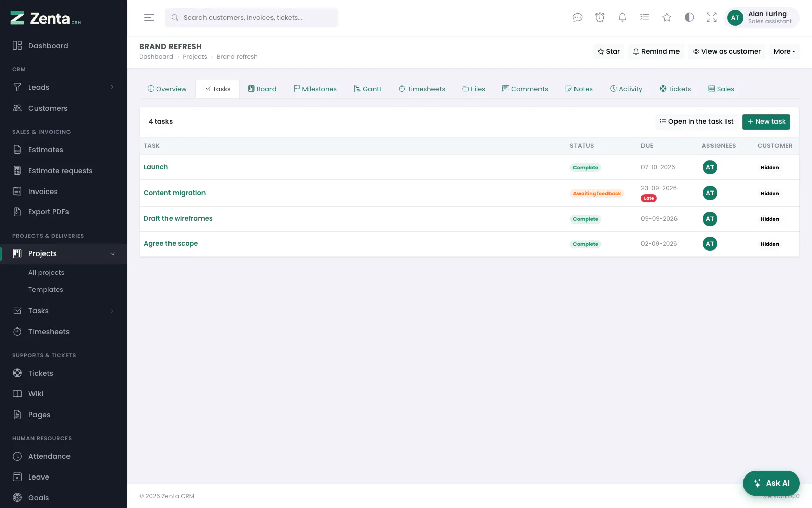The width and height of the screenshot is (812, 508).
Task: Switch to the Overview tab
Action: [167, 89]
